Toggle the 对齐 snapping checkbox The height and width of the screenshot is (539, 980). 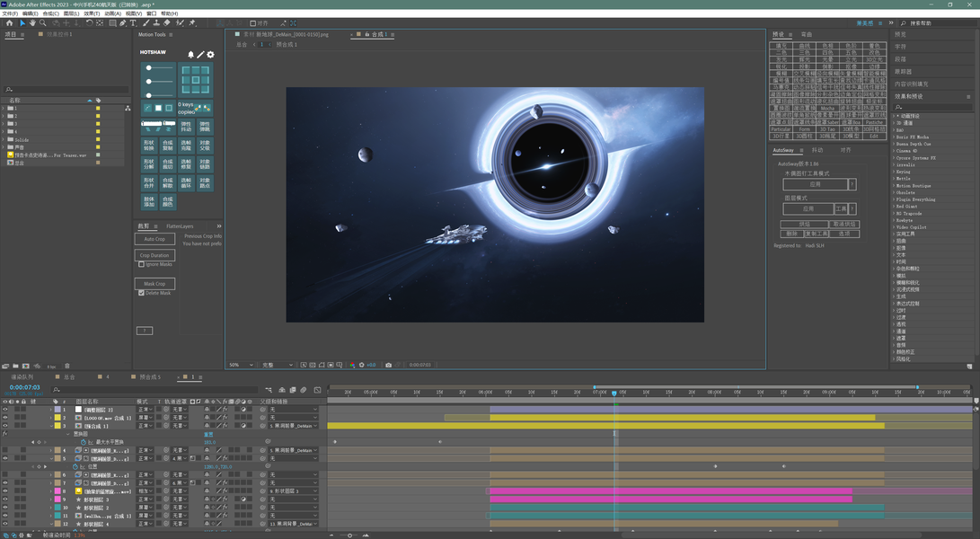tap(253, 23)
